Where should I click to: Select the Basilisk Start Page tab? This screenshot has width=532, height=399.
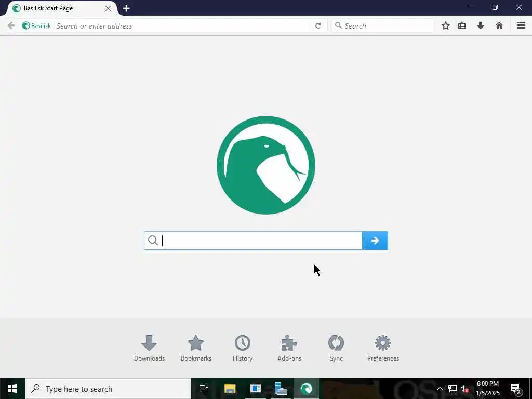click(x=61, y=8)
